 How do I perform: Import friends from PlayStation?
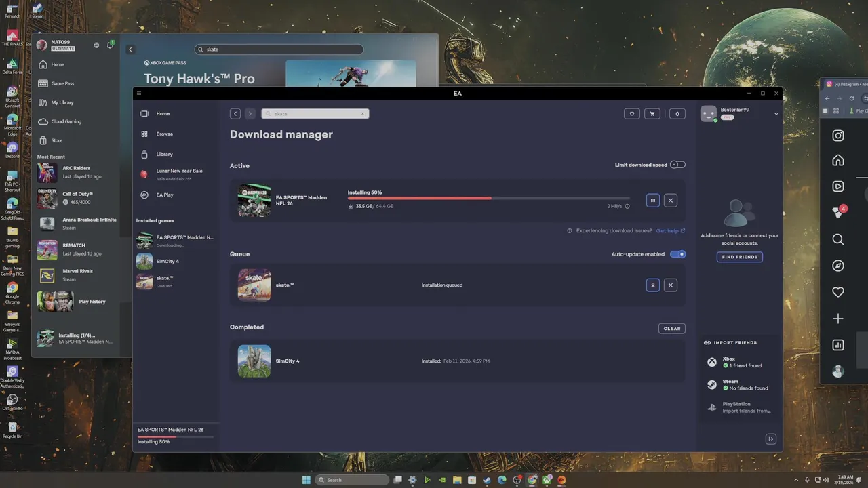(x=739, y=407)
